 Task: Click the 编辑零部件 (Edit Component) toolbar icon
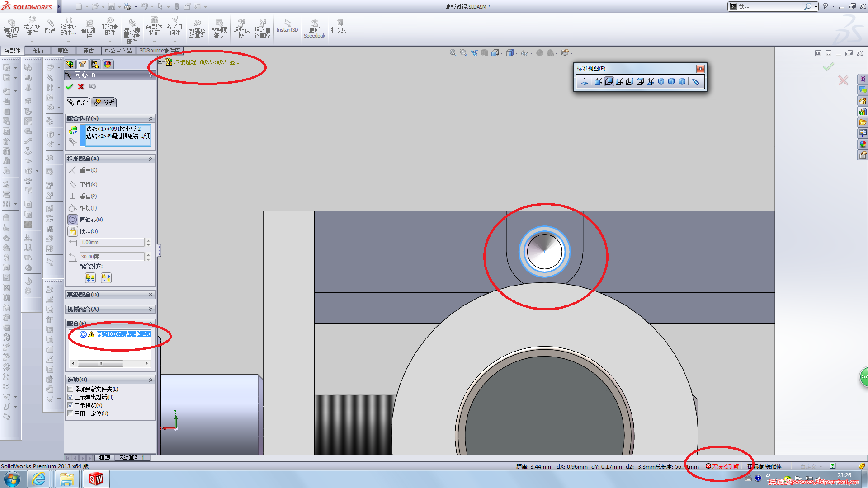[11, 29]
